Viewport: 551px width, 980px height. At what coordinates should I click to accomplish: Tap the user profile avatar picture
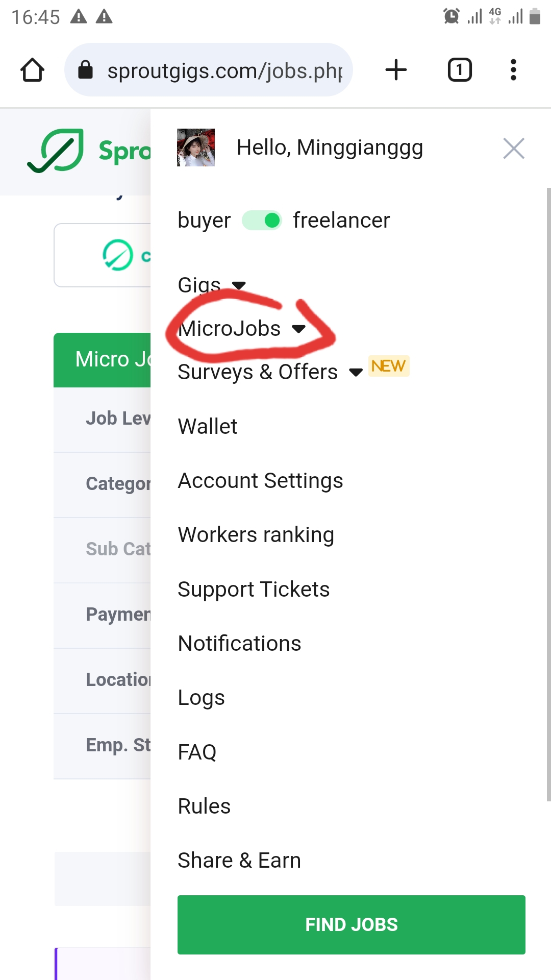(x=195, y=148)
